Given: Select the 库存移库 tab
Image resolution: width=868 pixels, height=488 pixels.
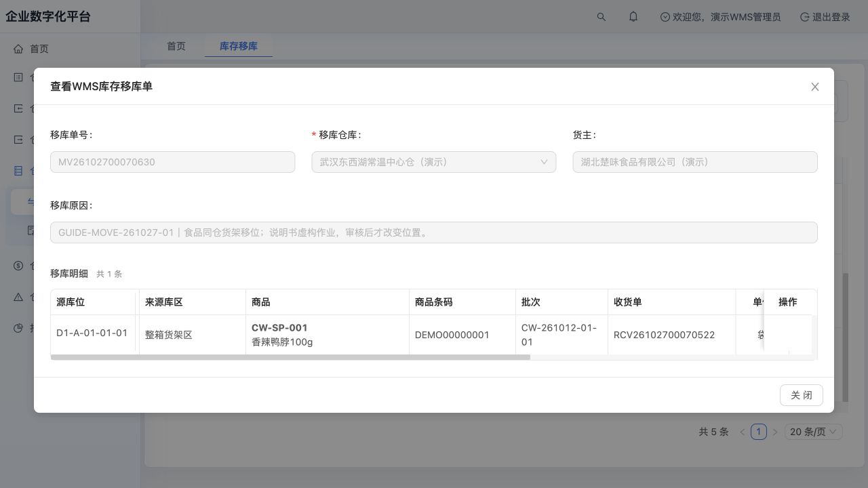Looking at the screenshot, I should coord(239,46).
